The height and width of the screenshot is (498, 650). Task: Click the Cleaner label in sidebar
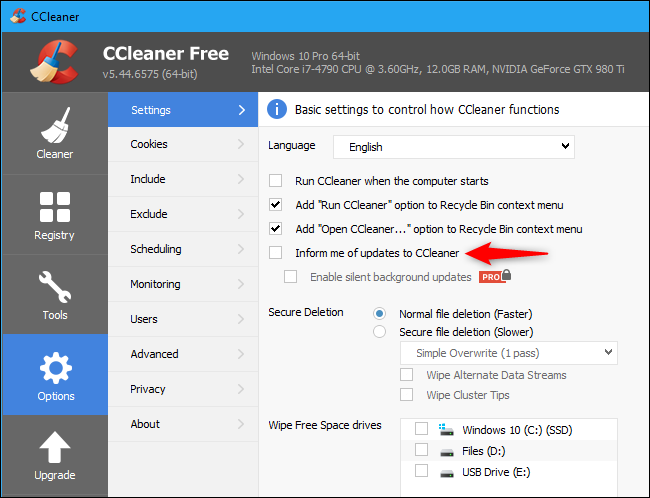tap(55, 154)
